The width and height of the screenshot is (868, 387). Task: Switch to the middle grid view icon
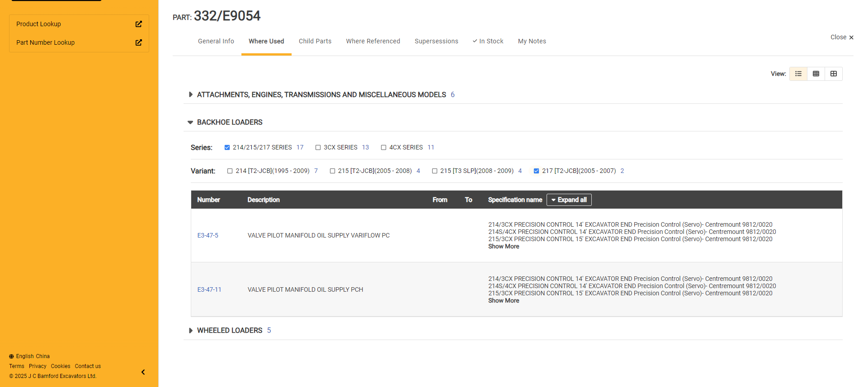(x=816, y=74)
